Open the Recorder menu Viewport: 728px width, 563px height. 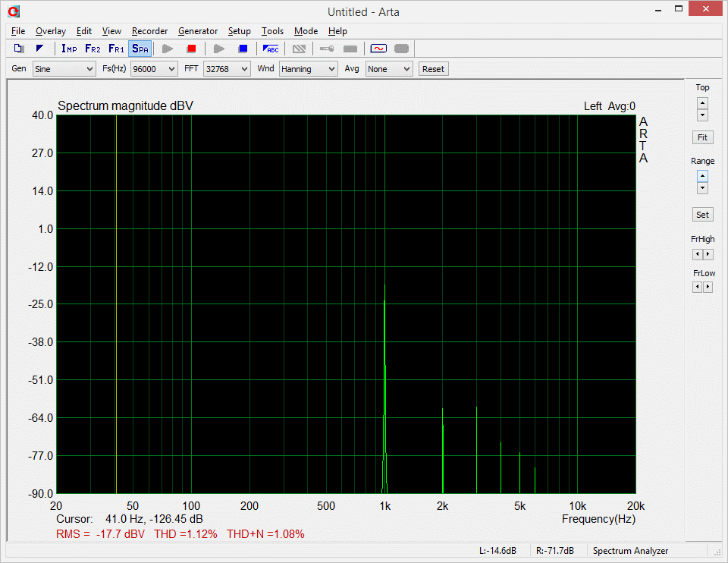point(149,31)
